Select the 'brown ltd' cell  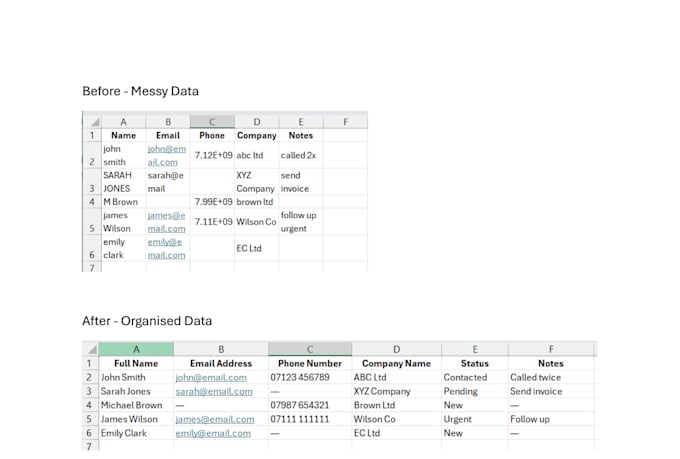pos(257,202)
